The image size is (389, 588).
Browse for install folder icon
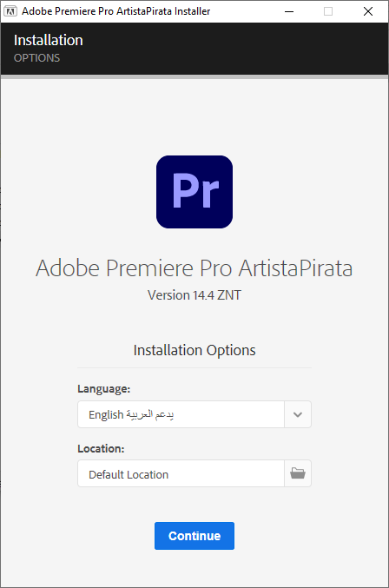coord(298,473)
